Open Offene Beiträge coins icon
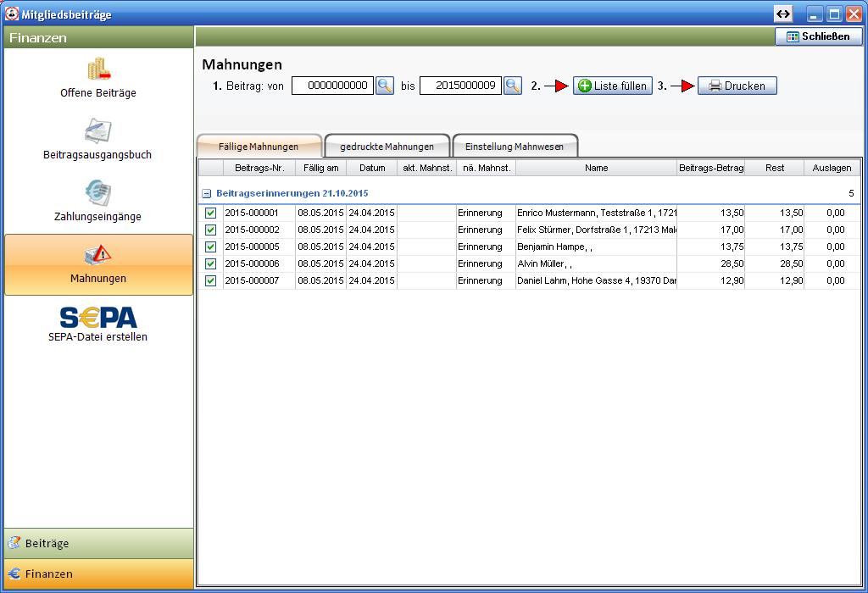 98,69
